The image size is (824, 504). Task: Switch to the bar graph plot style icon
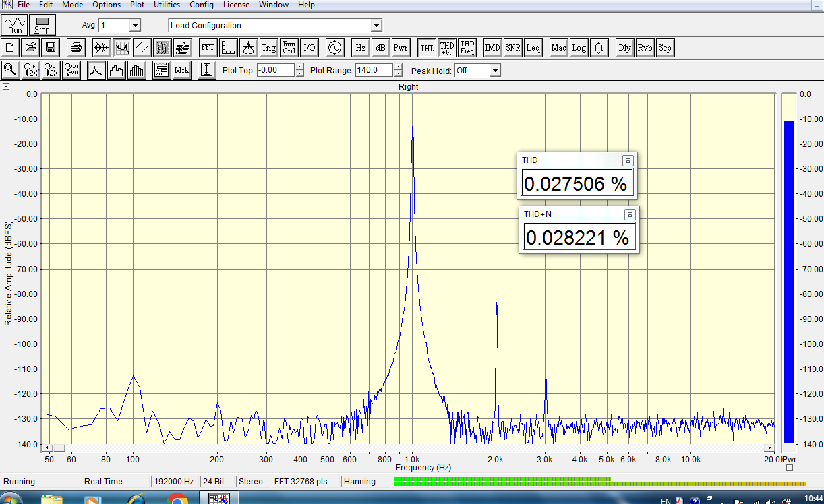click(x=137, y=70)
